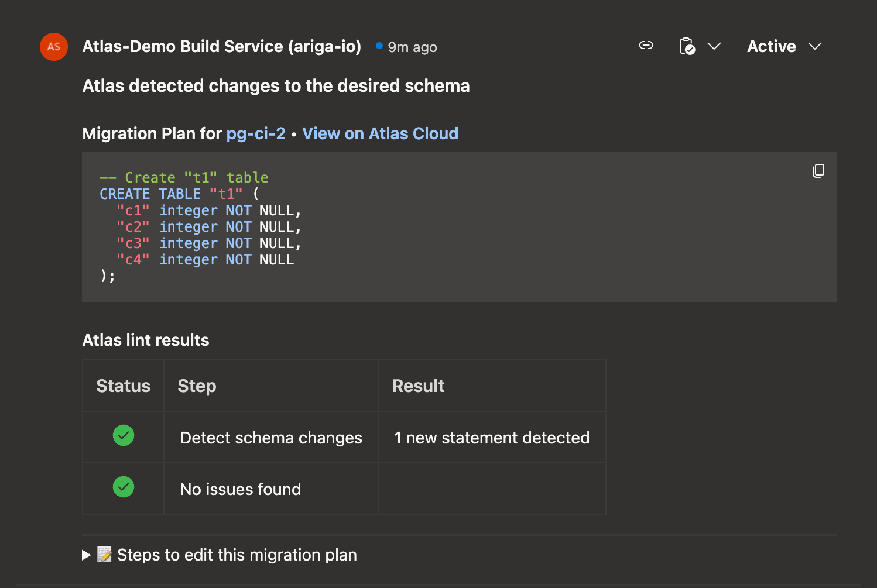Image resolution: width=877 pixels, height=588 pixels.
Task: Copy the CREATE TABLE SQL snippet
Action: 818,170
